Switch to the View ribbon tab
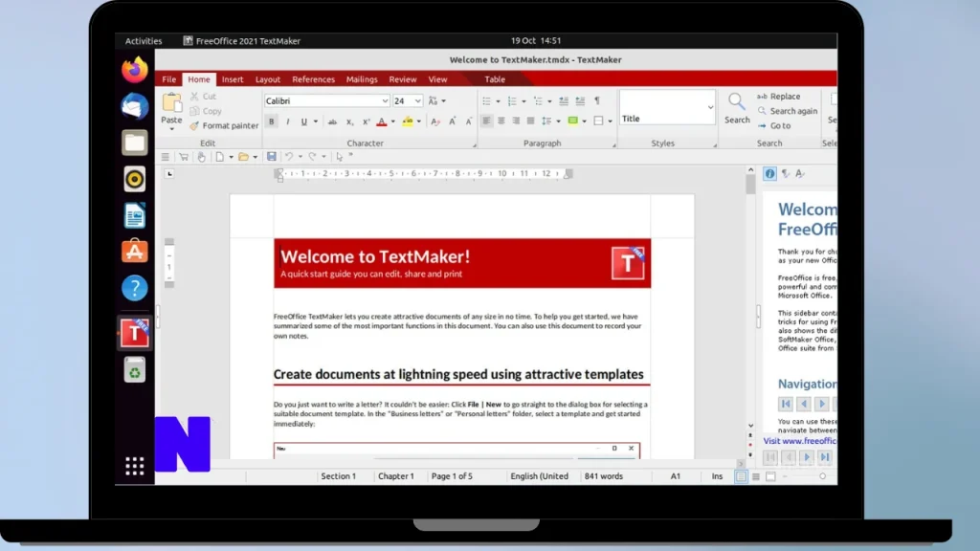980x551 pixels. click(x=437, y=79)
